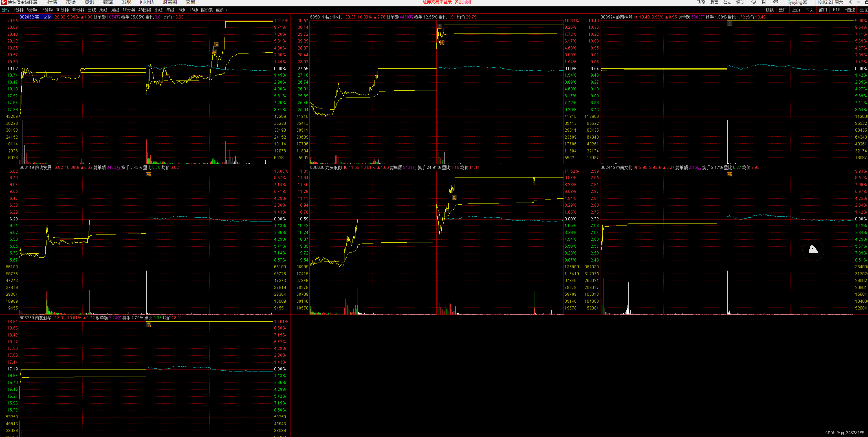
Task: Switch to the 日线 period tab
Action: pyautogui.click(x=91, y=10)
